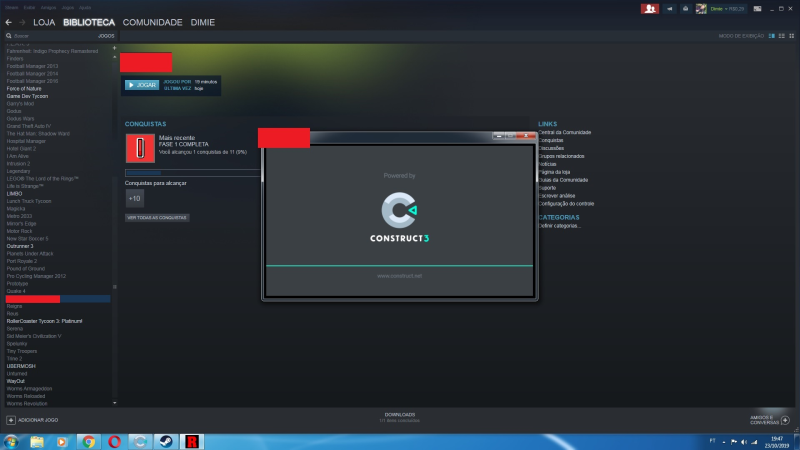Image resolution: width=800 pixels, height=450 pixels.
Task: Select WayOut in the games list
Action: pos(15,381)
